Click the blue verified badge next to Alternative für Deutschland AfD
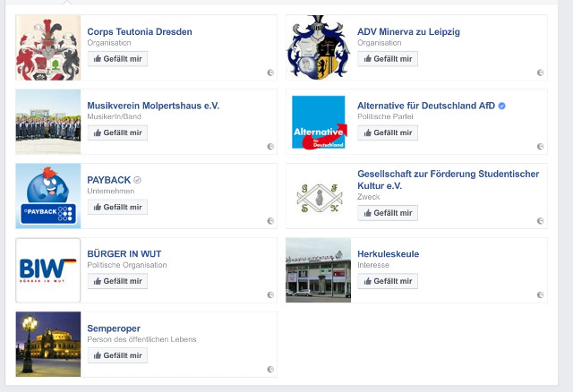The image size is (573, 392). [x=501, y=106]
